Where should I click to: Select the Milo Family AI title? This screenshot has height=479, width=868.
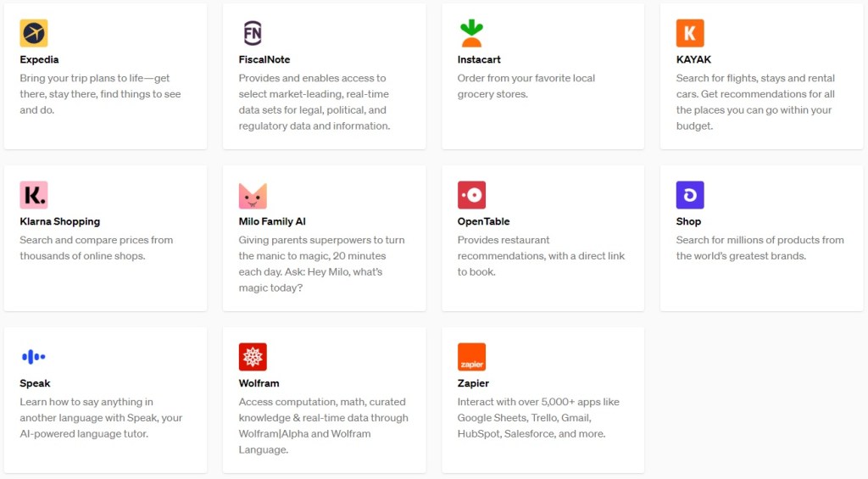[272, 221]
